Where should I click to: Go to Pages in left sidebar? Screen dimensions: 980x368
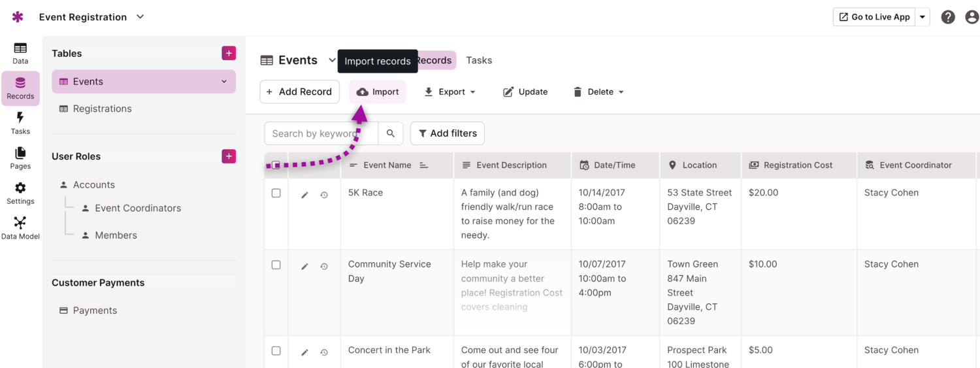click(x=20, y=158)
